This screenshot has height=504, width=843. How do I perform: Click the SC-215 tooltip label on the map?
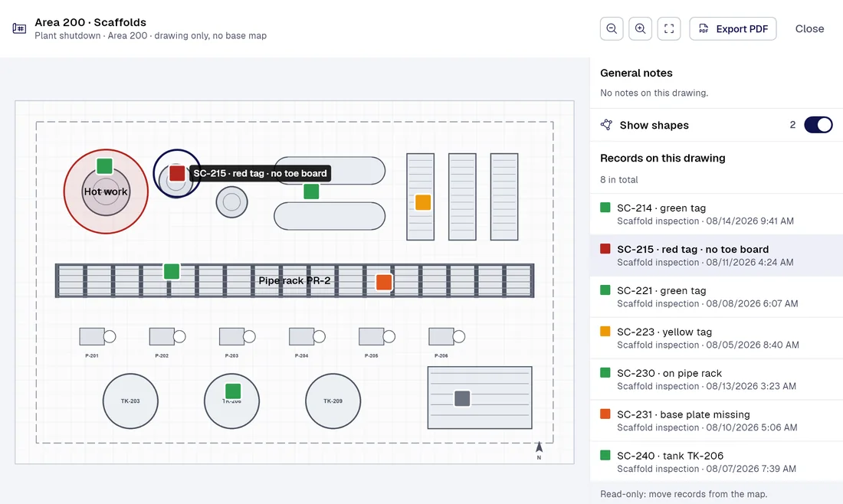coord(261,173)
